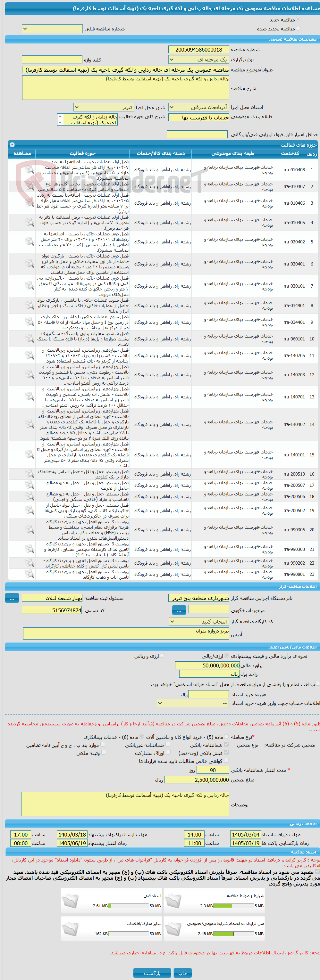Screen dimensions: 320x980
Task: View details of row rra-140701
Action: point(29,397)
